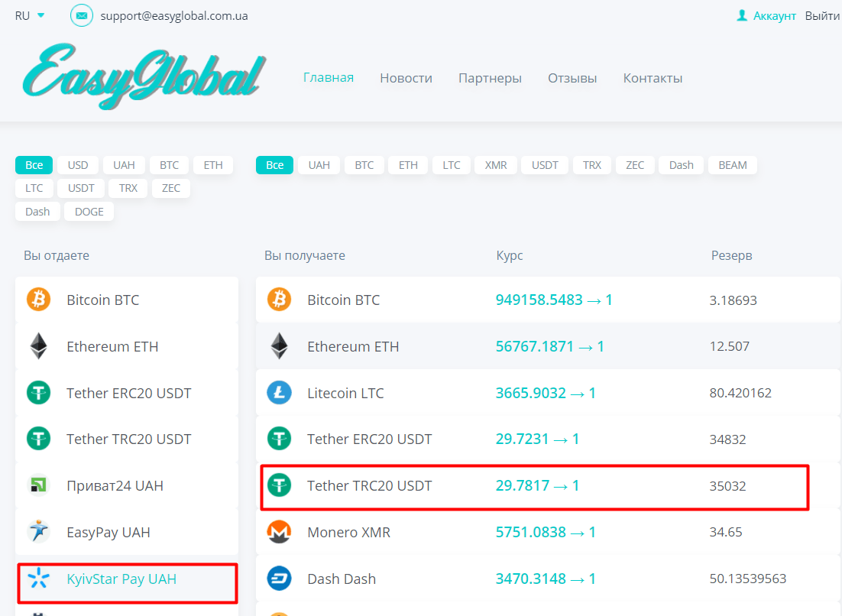Screen dimensions: 842x616
Task: Filter give currencies by DOGE
Action: 89,212
